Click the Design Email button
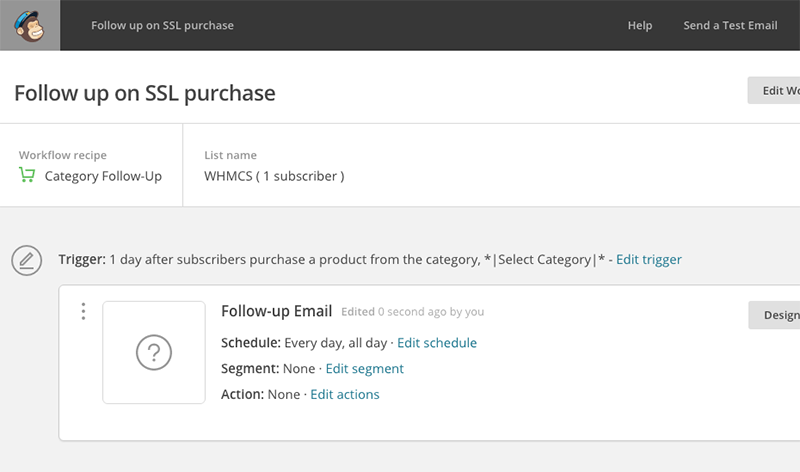 774,315
